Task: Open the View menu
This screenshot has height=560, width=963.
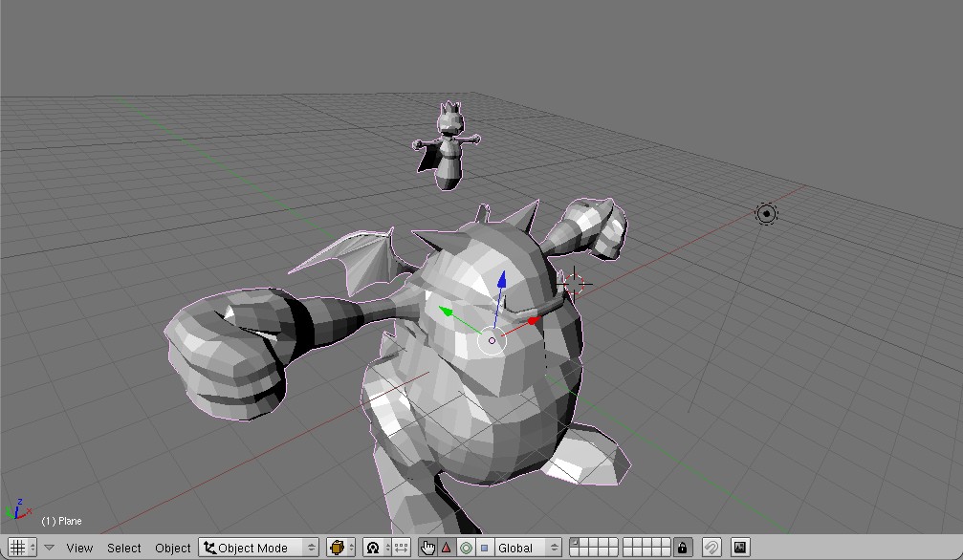Action: coord(79,548)
